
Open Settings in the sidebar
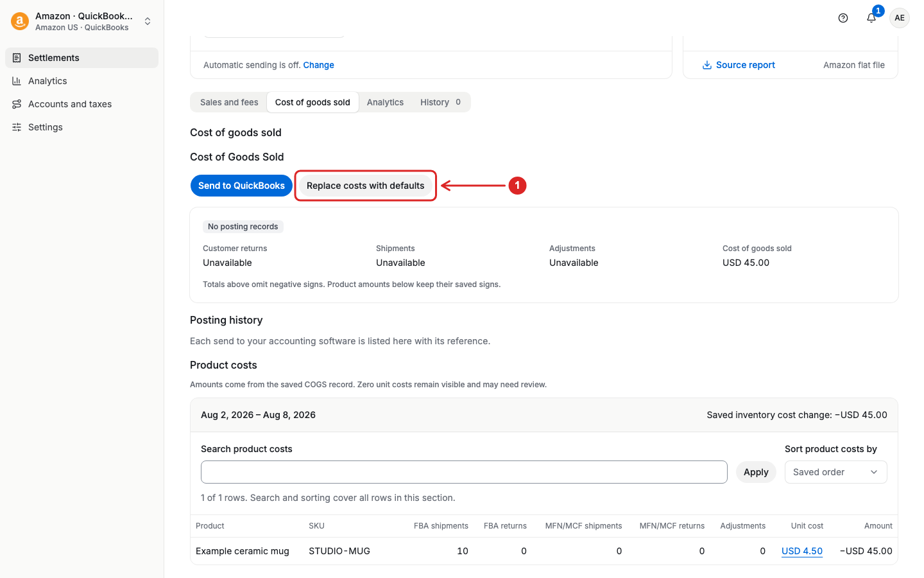coord(82,127)
